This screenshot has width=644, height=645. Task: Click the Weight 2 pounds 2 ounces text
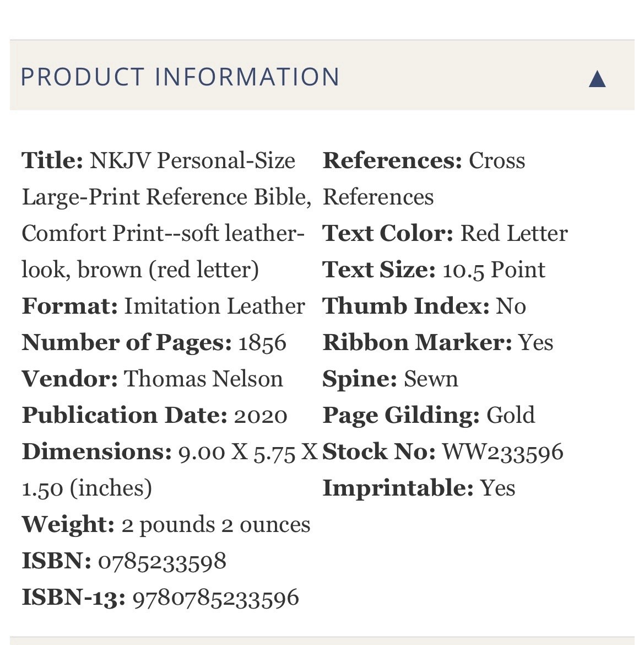pyautogui.click(x=216, y=524)
